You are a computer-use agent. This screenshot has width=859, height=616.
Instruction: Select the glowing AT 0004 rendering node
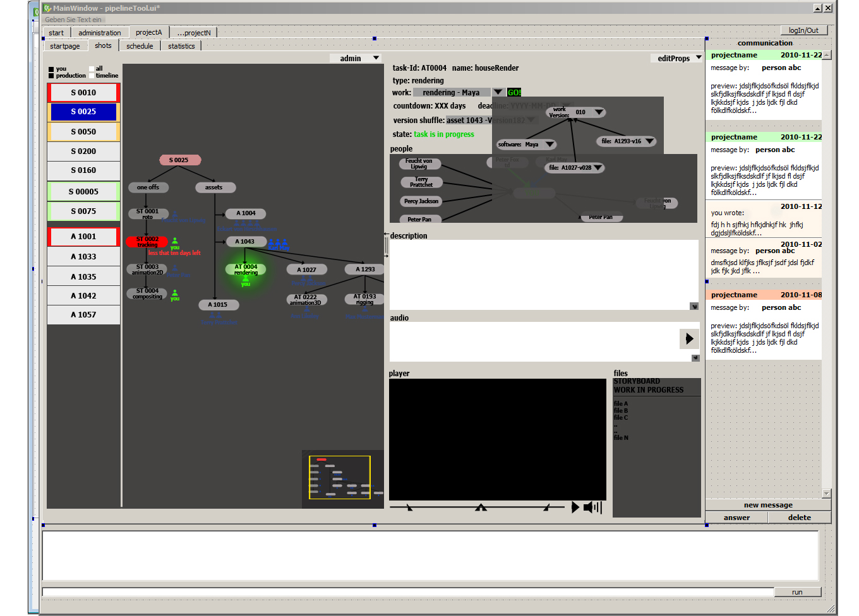click(246, 269)
